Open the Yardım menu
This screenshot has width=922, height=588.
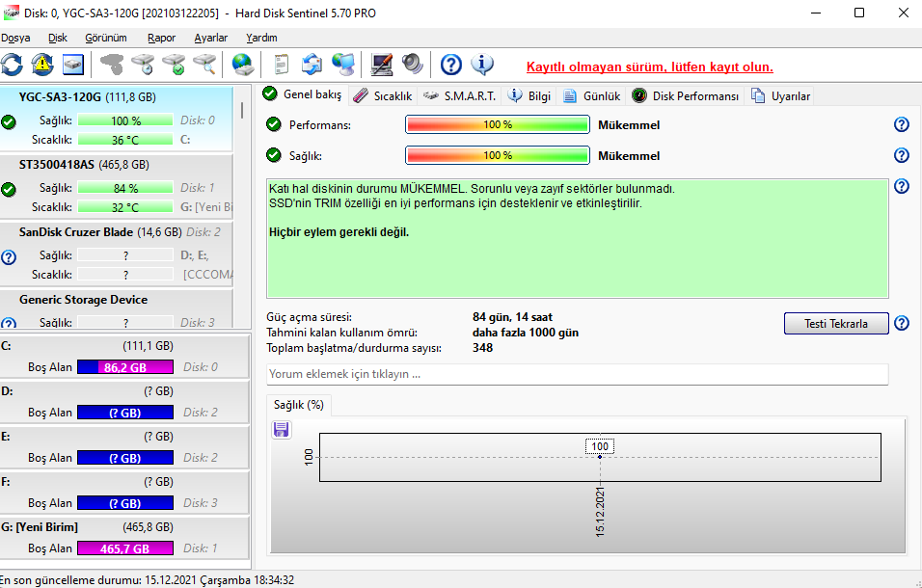(261, 38)
